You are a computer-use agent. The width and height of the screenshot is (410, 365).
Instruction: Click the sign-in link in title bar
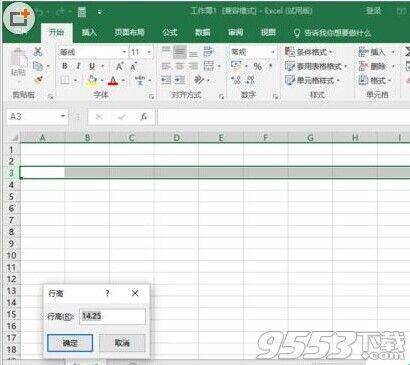(374, 11)
